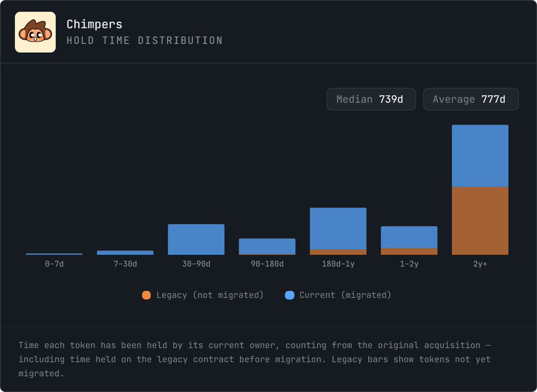Click the orange segment of the 1-2y bar
The height and width of the screenshot is (392, 537).
pyautogui.click(x=409, y=251)
